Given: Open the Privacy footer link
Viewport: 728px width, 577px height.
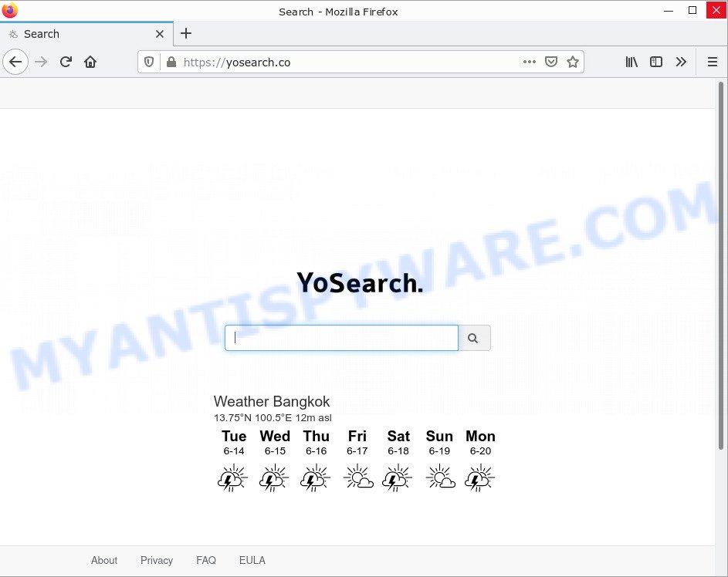Looking at the screenshot, I should click(157, 560).
